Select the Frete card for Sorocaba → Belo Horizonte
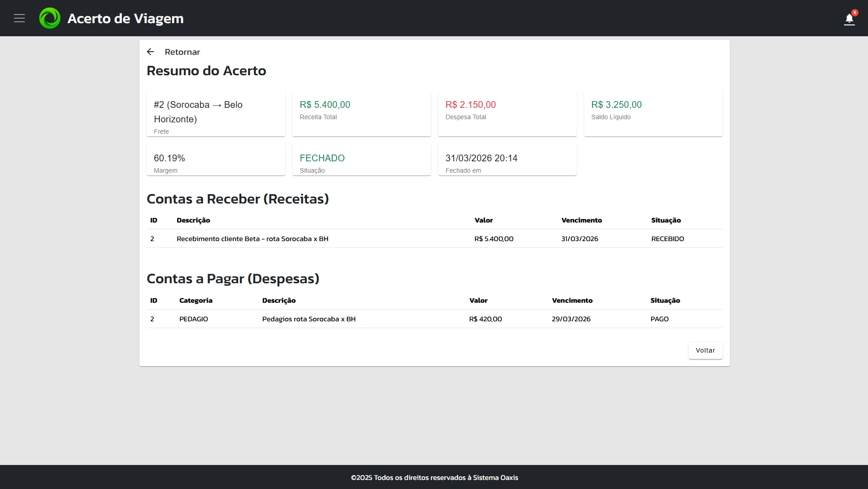This screenshot has width=868, height=489. [216, 113]
